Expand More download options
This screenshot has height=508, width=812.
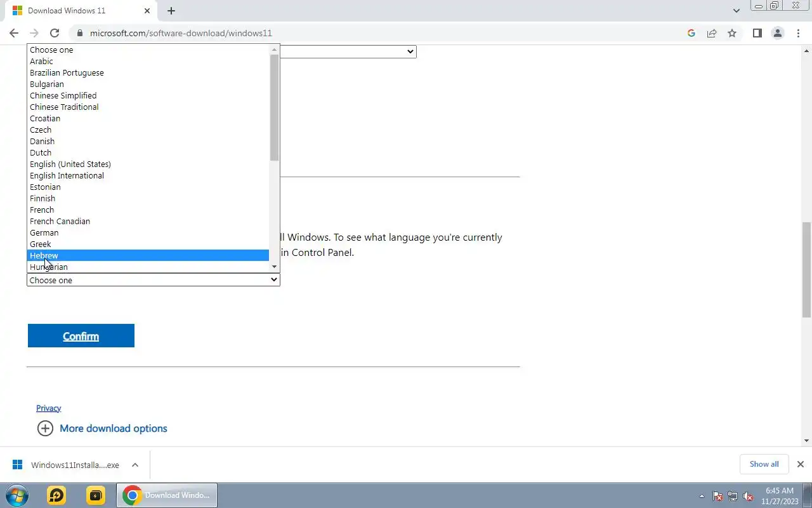(x=102, y=428)
